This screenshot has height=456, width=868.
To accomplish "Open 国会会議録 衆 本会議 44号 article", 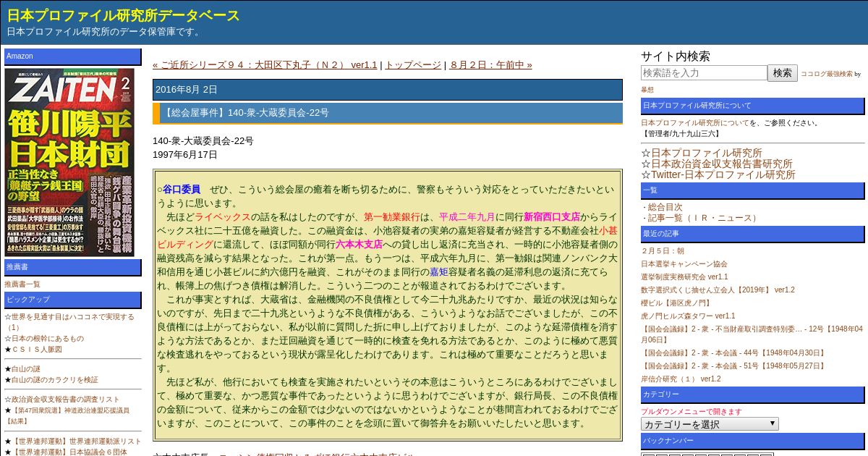I will pos(733,353).
